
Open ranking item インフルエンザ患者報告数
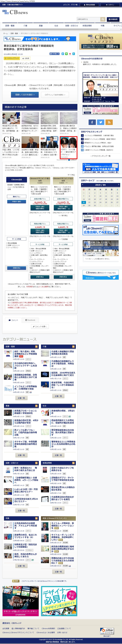(99, 135)
